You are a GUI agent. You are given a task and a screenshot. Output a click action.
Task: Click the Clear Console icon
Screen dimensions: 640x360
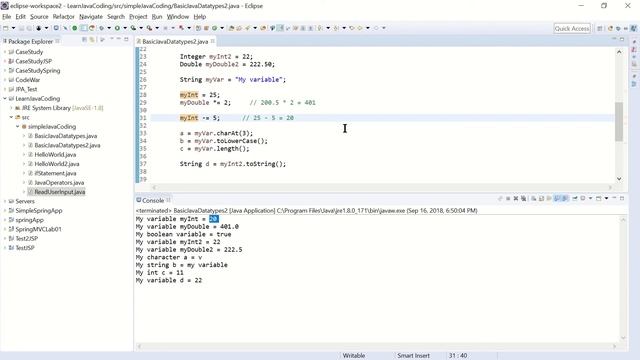[x=533, y=198]
